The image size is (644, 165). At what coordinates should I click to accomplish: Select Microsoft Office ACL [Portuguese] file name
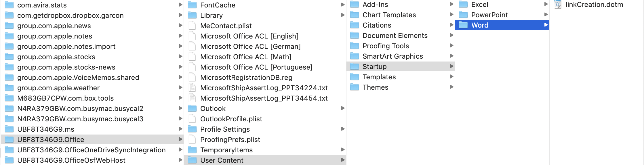click(x=256, y=67)
